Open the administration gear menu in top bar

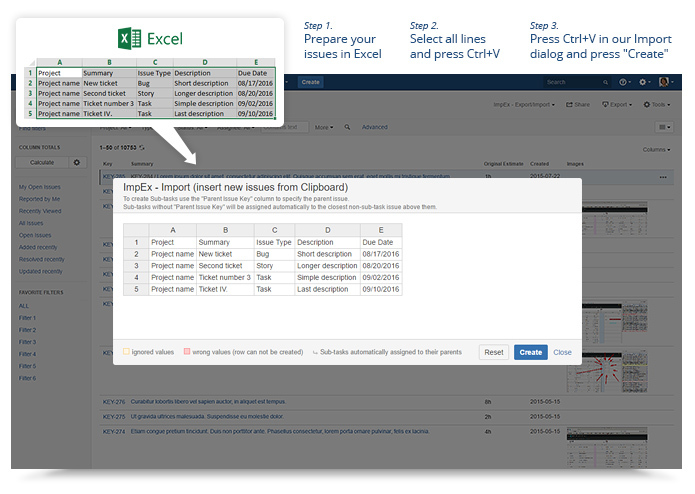pyautogui.click(x=644, y=82)
